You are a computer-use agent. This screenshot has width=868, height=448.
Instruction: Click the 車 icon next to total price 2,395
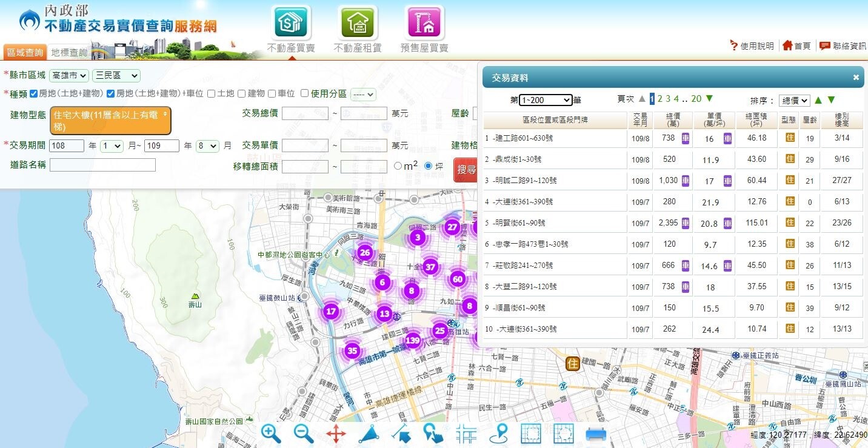pyautogui.click(x=686, y=222)
